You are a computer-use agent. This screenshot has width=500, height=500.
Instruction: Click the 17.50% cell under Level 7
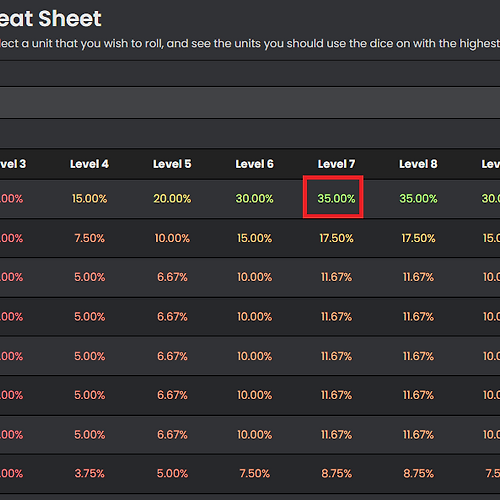(x=336, y=238)
